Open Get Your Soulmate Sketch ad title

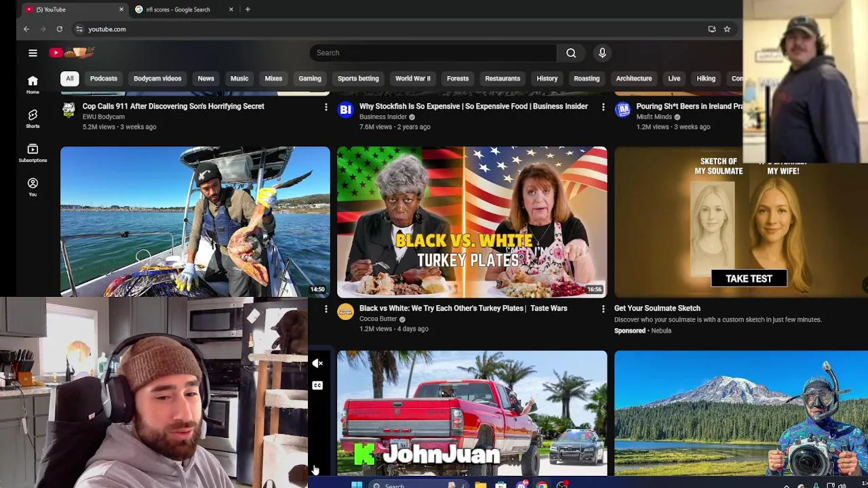[x=657, y=308]
